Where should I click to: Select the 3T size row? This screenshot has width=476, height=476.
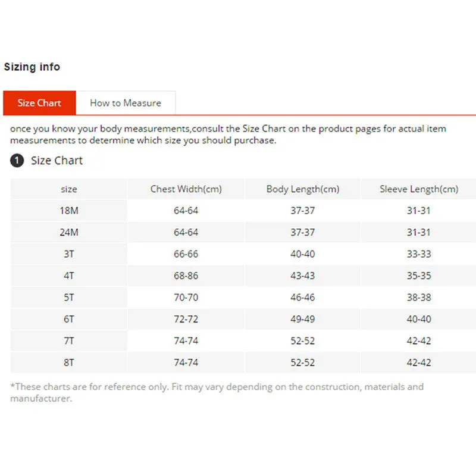tap(243, 254)
